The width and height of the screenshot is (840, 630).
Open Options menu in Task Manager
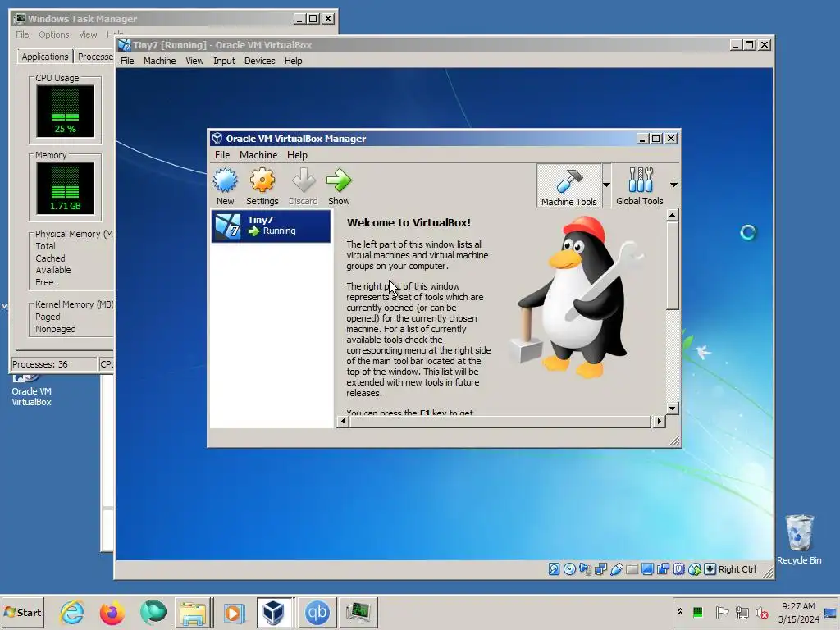(53, 34)
